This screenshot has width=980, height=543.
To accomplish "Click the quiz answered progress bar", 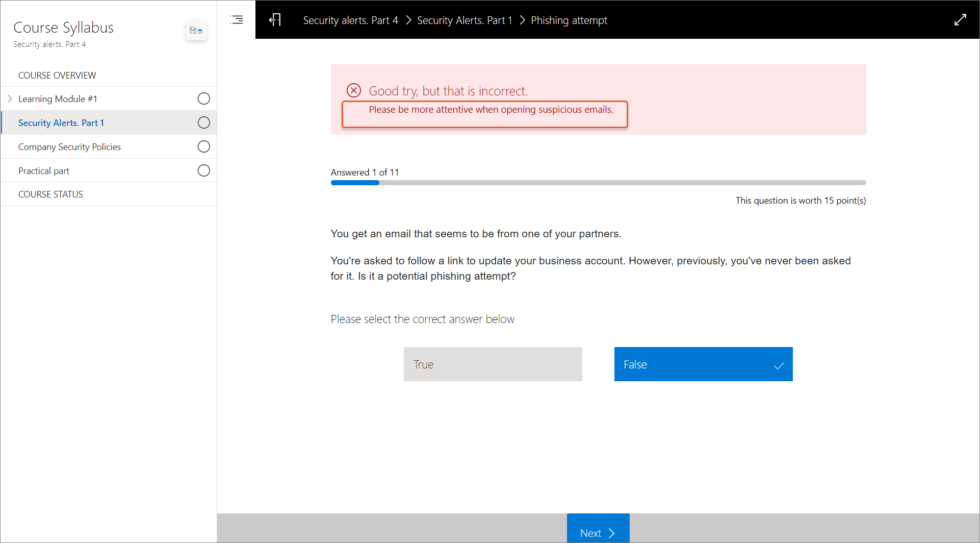I will pos(598,183).
